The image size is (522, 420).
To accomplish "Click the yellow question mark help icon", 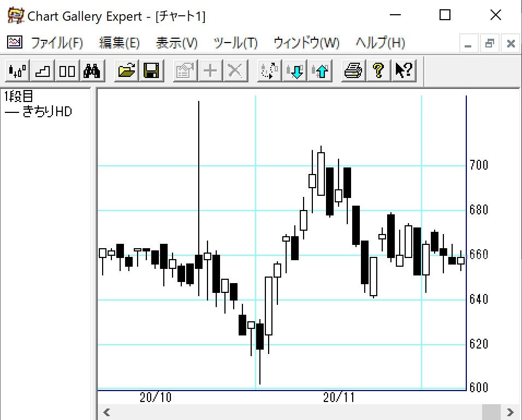I will pos(378,71).
